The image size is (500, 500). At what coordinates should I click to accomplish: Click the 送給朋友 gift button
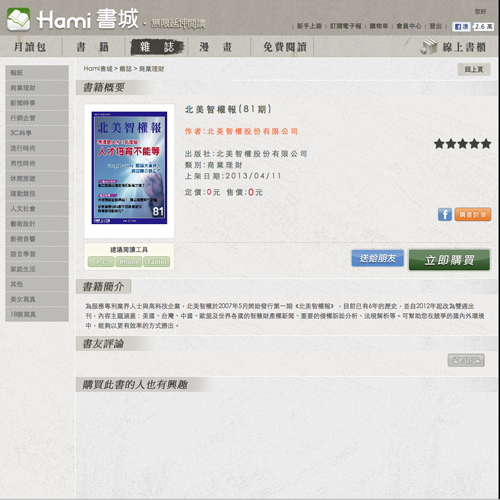(378, 258)
